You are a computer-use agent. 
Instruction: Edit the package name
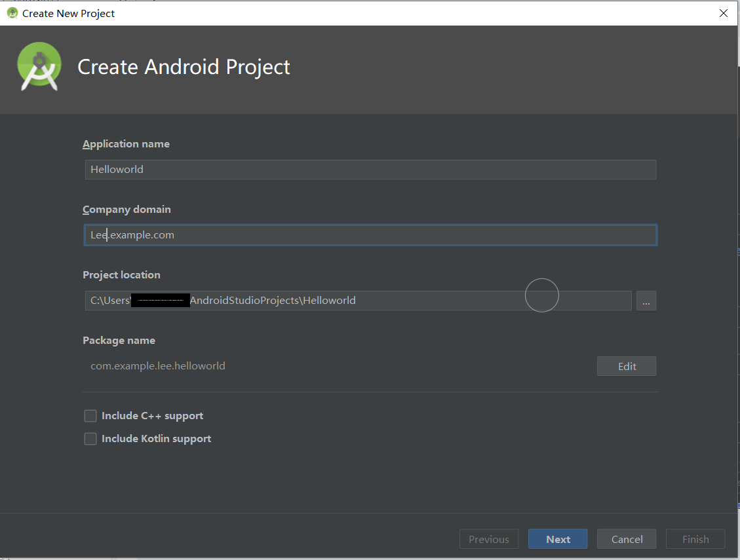626,366
